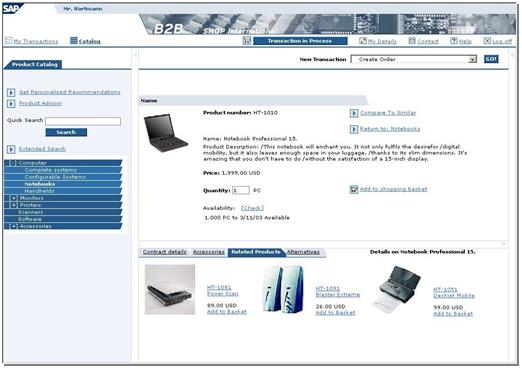Click the Power Scan scanner thumbnail

(x=170, y=290)
